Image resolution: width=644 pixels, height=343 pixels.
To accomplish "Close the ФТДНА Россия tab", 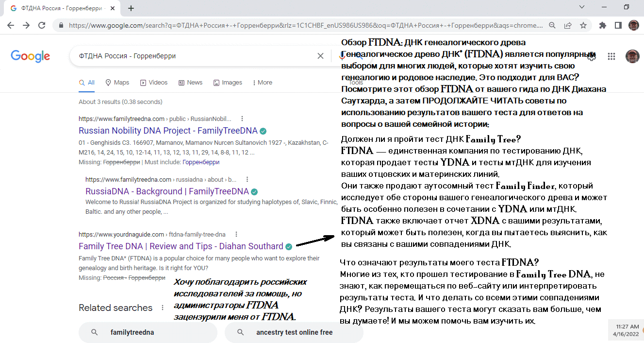I will (x=113, y=8).
